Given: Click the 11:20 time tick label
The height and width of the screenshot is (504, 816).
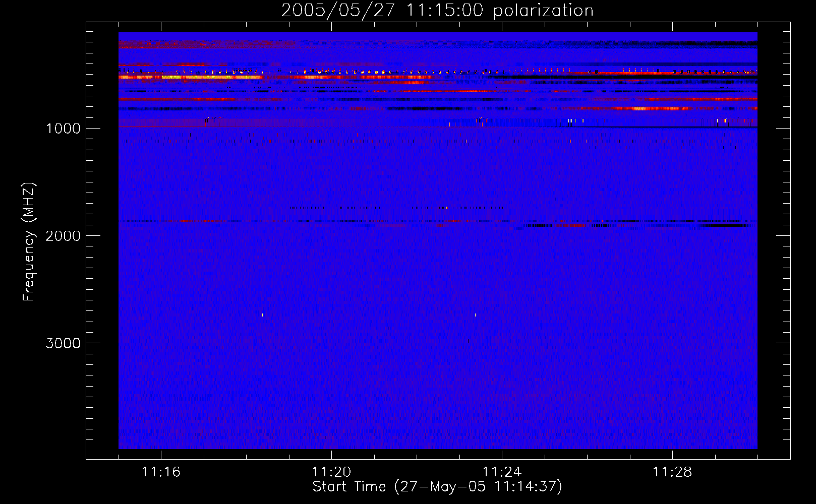Looking at the screenshot, I should pyautogui.click(x=332, y=472).
